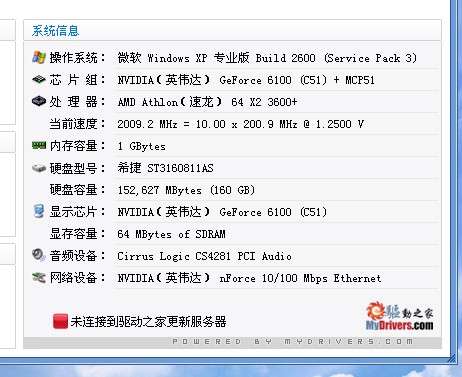Click the red server status indicator
Image resolution: width=462 pixels, height=377 pixels.
coord(60,321)
